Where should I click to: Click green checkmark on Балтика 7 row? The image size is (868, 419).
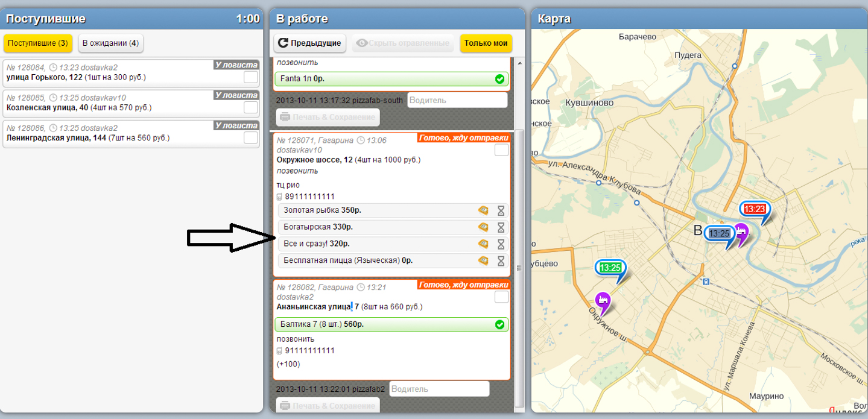[x=499, y=325]
